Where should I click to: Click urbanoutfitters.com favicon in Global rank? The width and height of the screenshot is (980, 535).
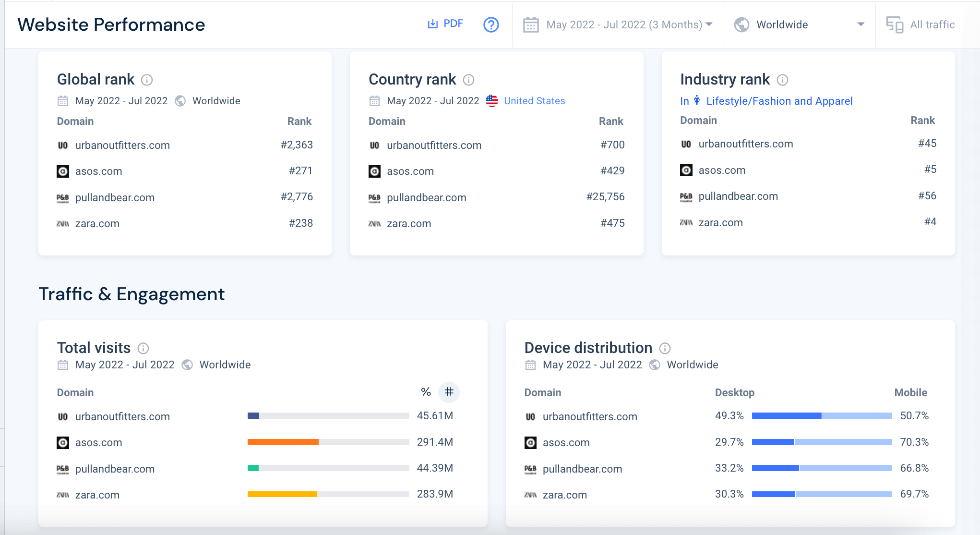pyautogui.click(x=63, y=146)
